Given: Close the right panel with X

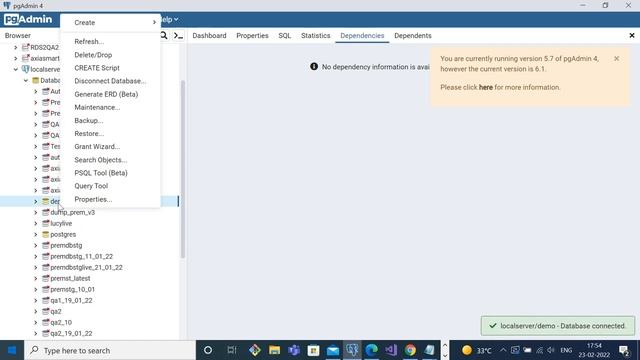Looking at the screenshot, I should click(632, 36).
